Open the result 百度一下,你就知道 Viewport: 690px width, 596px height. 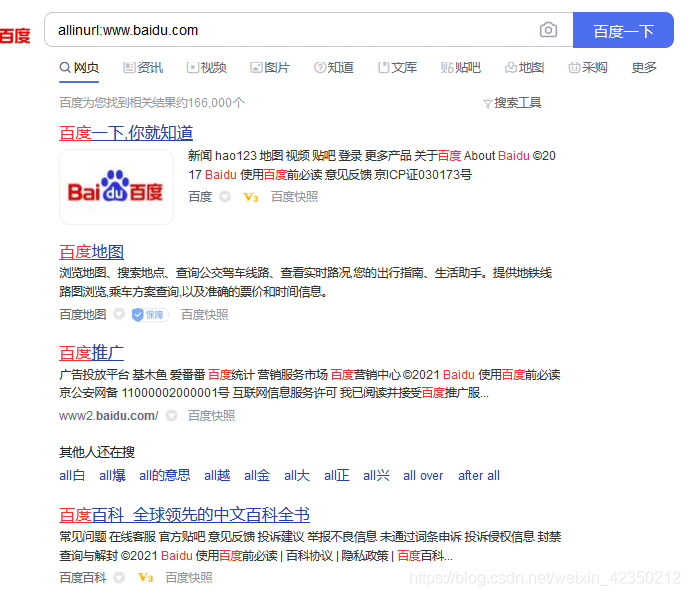click(x=126, y=133)
